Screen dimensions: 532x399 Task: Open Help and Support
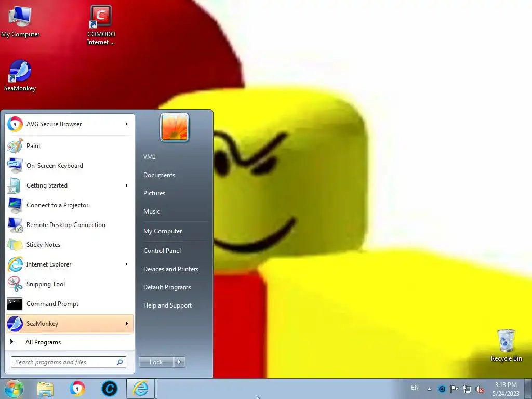(x=167, y=305)
